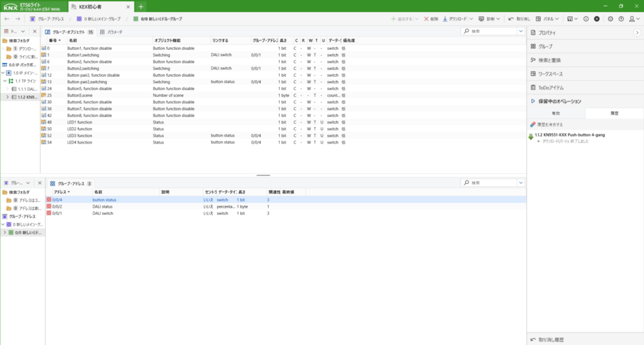Open the upper search field dropdown arrow
The width and height of the screenshot is (644, 345).
click(x=521, y=31)
